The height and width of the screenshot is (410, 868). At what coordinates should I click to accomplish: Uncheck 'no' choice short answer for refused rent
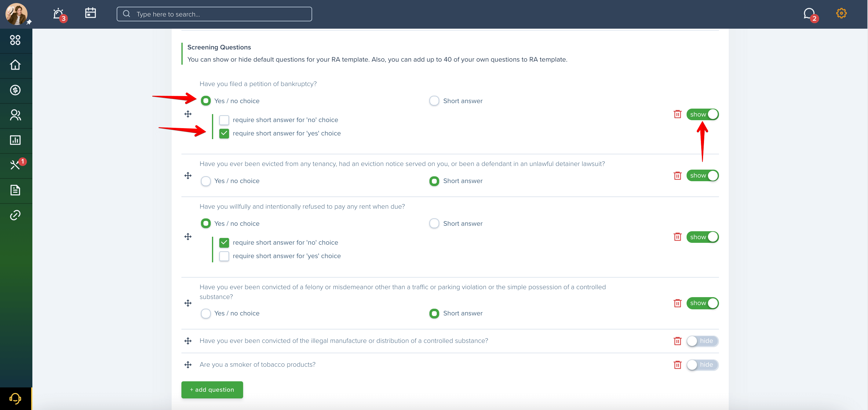224,242
